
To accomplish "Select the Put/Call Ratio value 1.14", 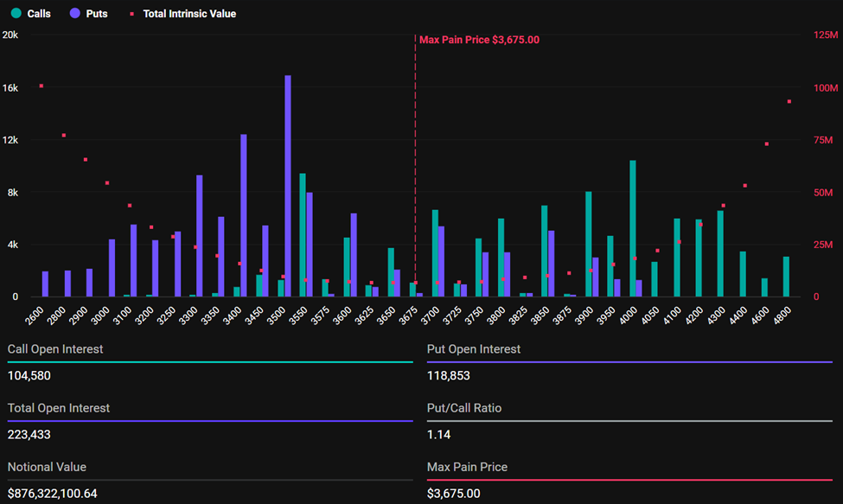I will tap(438, 435).
